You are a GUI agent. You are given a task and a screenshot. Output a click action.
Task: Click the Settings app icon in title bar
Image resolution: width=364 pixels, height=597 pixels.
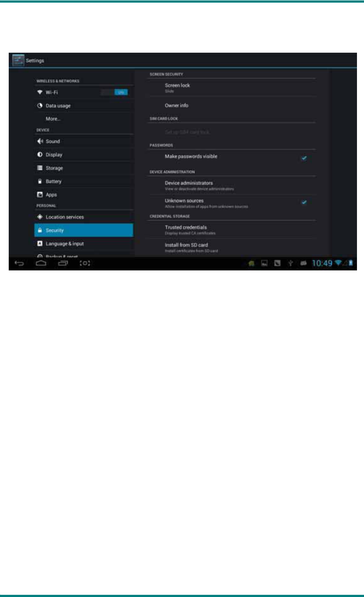(x=18, y=60)
